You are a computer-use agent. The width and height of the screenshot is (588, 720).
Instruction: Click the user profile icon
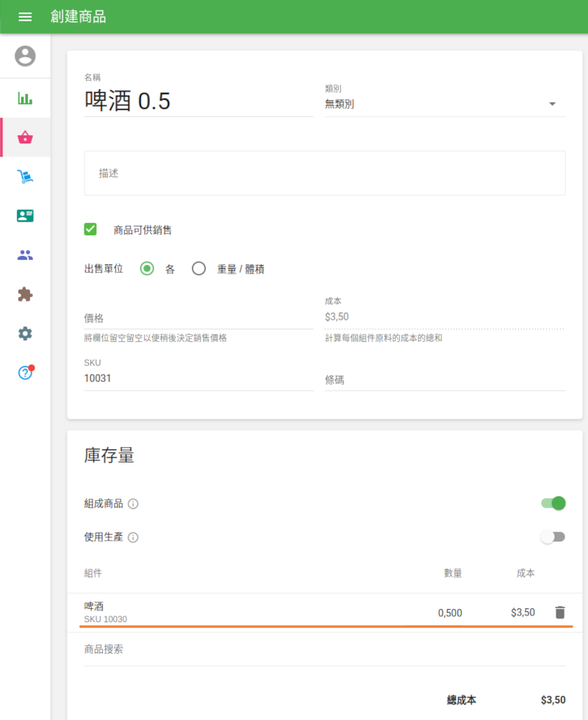pyautogui.click(x=26, y=56)
